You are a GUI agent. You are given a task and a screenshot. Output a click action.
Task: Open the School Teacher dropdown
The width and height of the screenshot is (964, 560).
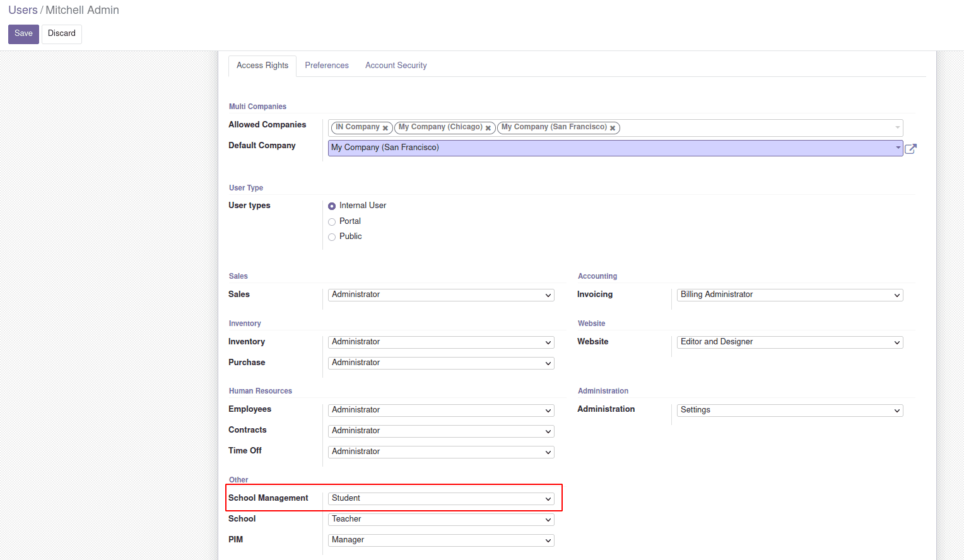(x=441, y=520)
